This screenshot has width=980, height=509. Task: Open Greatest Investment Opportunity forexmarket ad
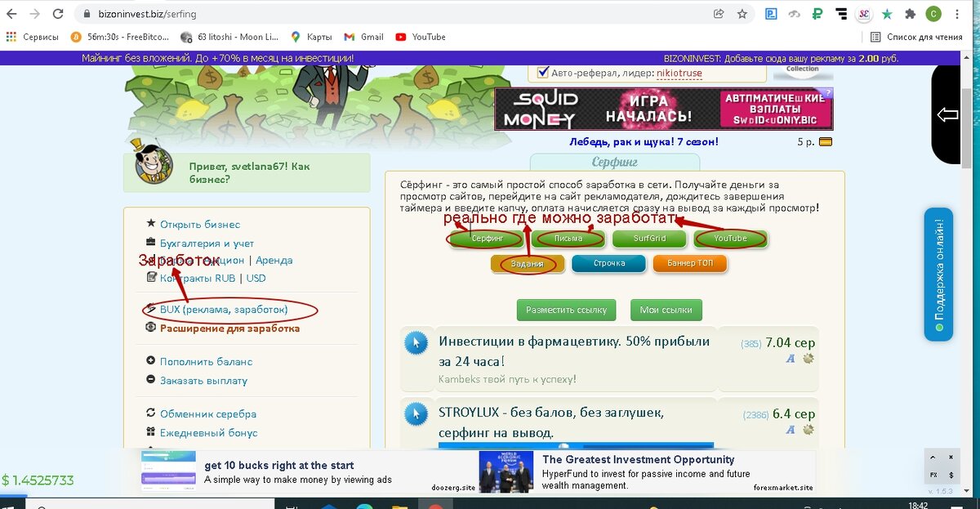pyautogui.click(x=646, y=472)
